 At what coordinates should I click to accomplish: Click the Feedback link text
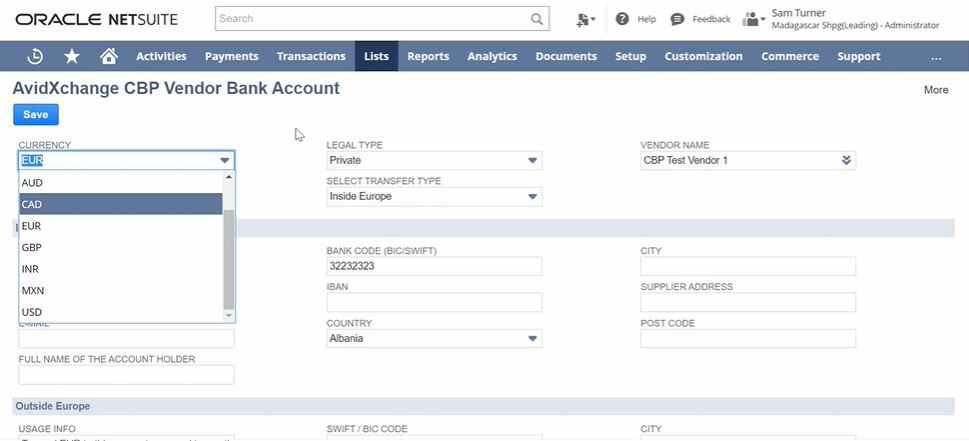click(x=711, y=19)
